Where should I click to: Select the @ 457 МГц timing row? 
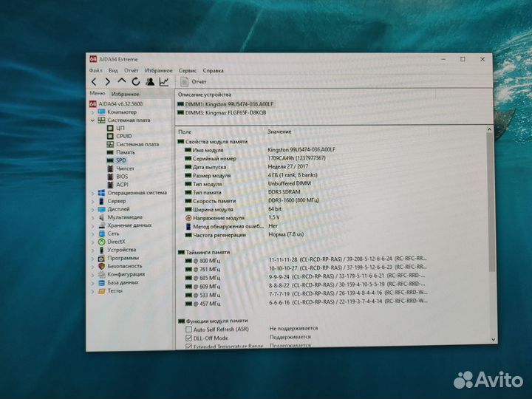pos(307,304)
